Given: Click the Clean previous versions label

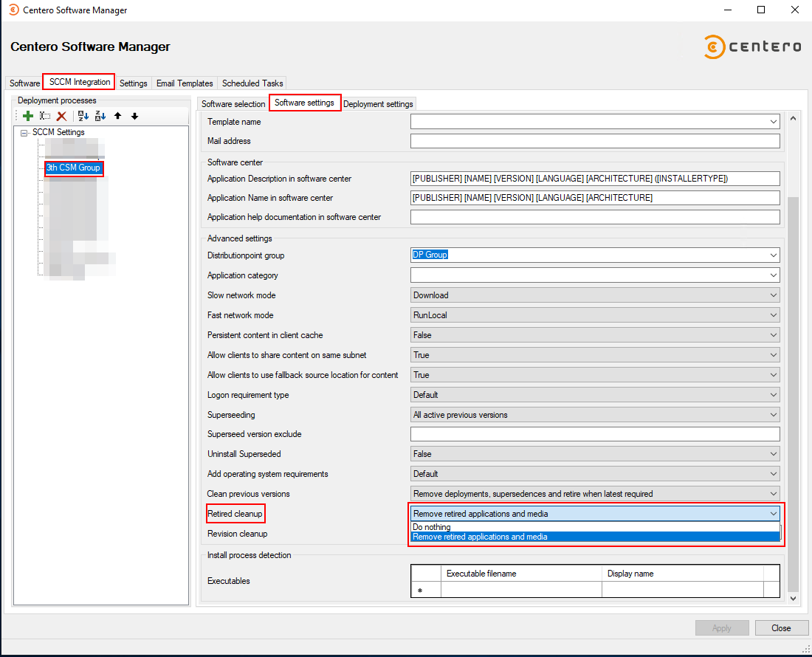Looking at the screenshot, I should (249, 494).
